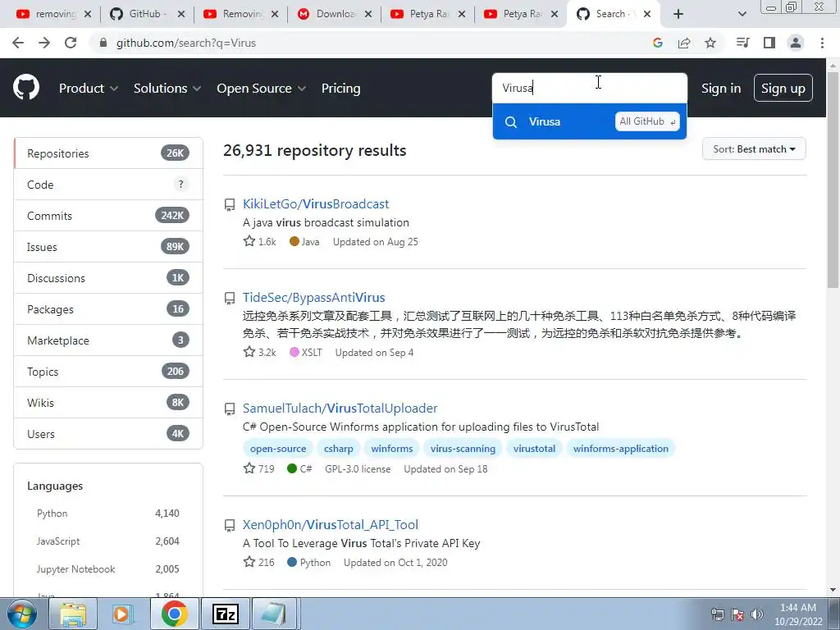Click star icon of VirusTotalUploader 719
840x630 pixels.
(x=249, y=468)
